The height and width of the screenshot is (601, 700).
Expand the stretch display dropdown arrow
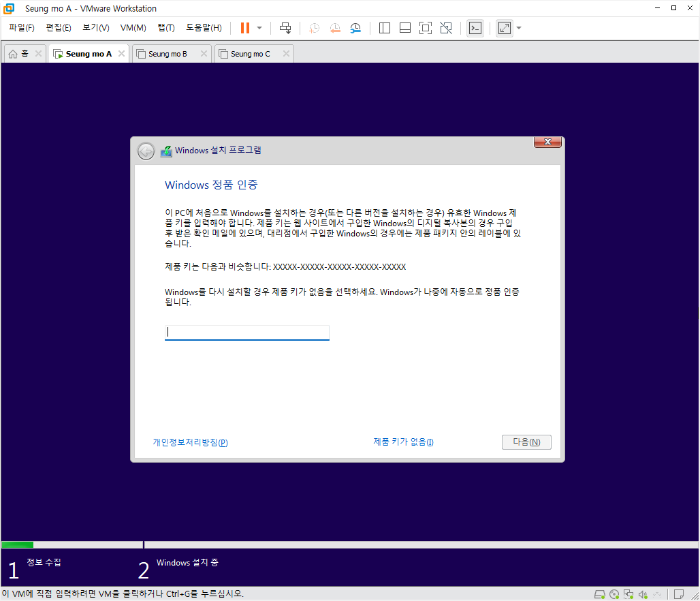519,28
